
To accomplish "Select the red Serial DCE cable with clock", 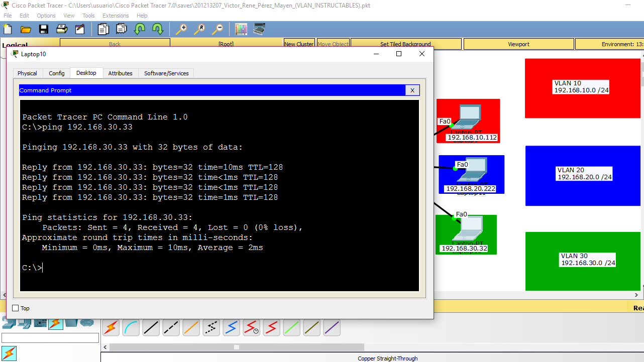I will pyautogui.click(x=252, y=328).
